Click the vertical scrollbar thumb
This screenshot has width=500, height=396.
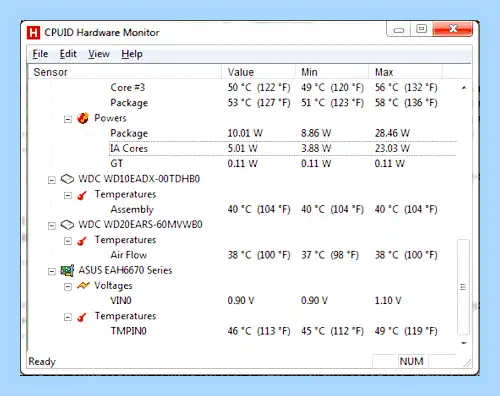coord(463,287)
